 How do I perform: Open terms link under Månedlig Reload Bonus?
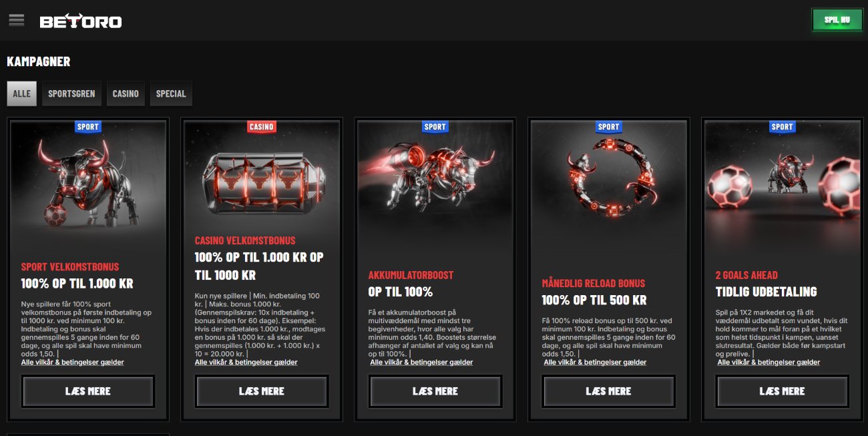[x=595, y=363]
